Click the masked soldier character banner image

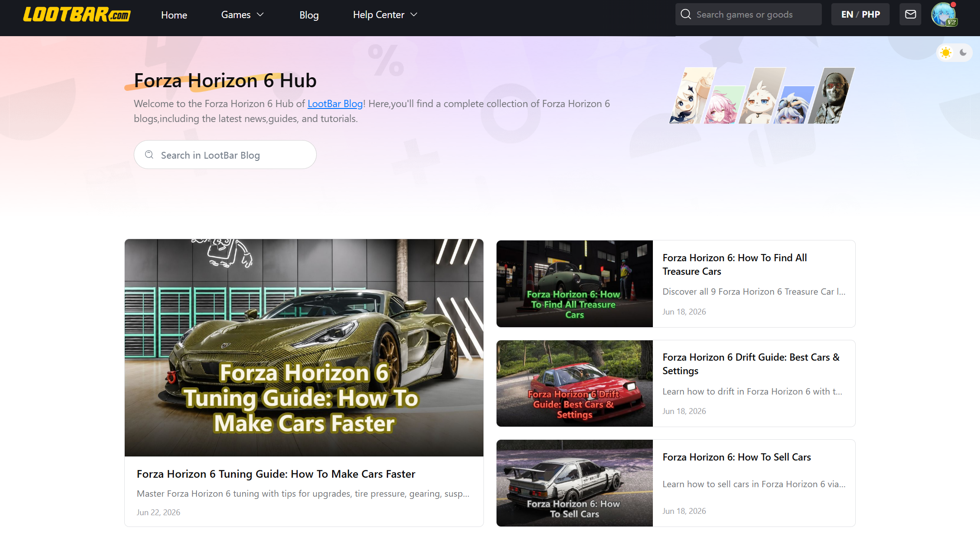click(x=832, y=95)
